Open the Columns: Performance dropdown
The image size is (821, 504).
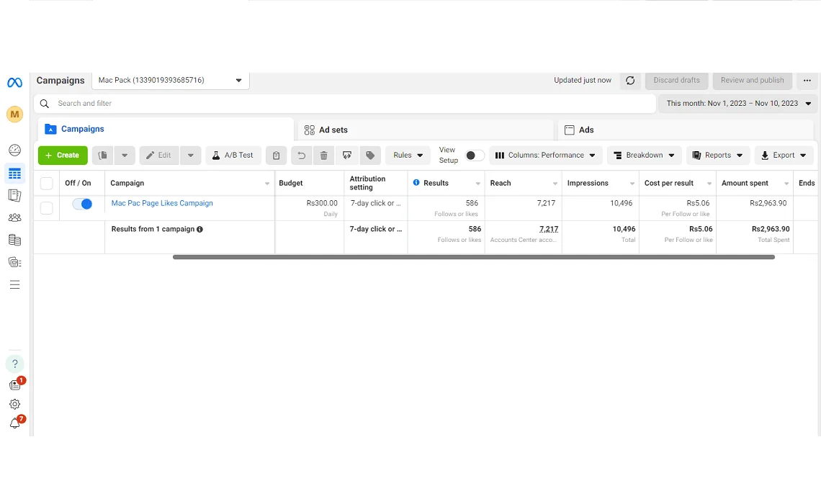[546, 156]
